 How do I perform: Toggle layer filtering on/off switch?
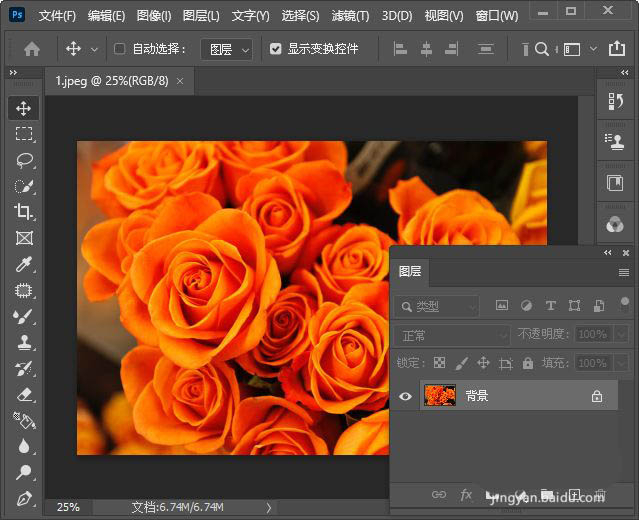coord(624,304)
